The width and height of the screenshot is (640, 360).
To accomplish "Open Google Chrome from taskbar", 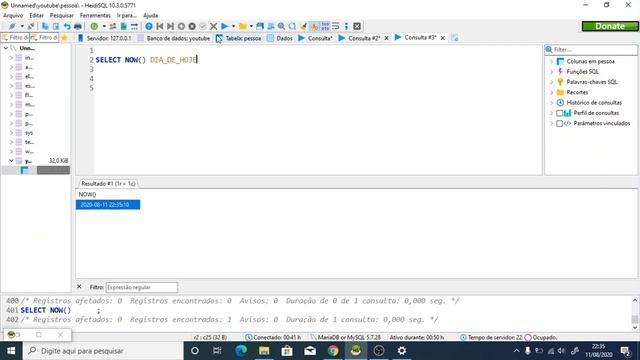I will (333, 351).
